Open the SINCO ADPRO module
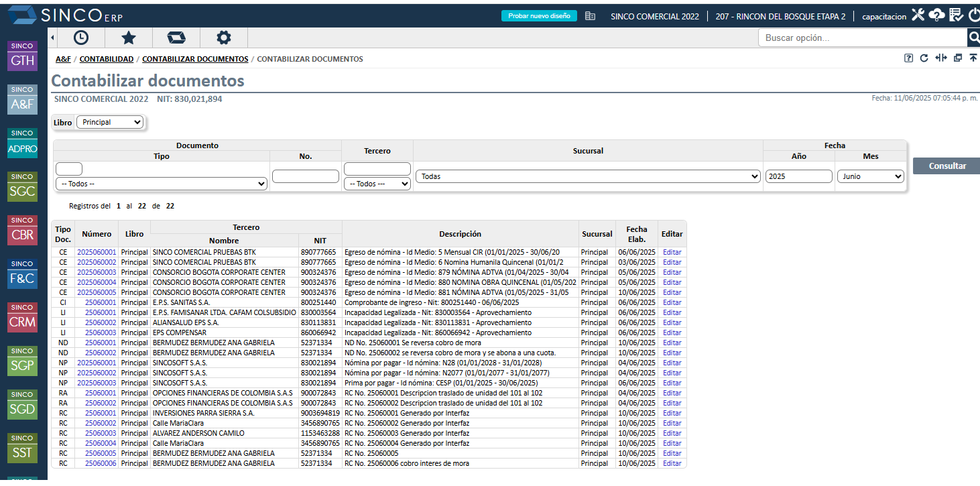This screenshot has height=486, width=980. [22, 143]
